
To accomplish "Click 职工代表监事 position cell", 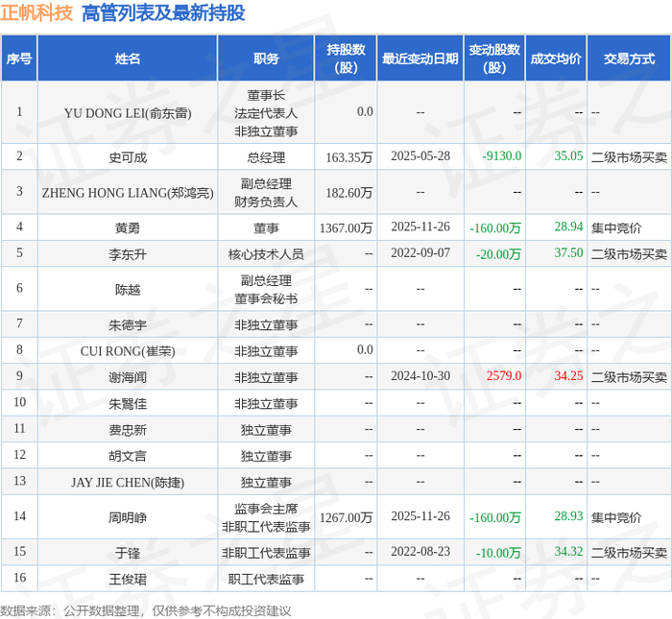I will tap(266, 579).
